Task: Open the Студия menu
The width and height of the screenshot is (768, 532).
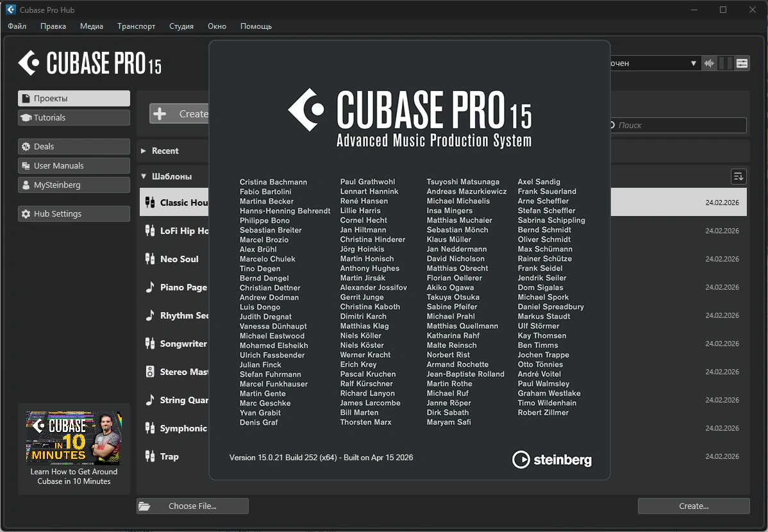Action: click(181, 26)
